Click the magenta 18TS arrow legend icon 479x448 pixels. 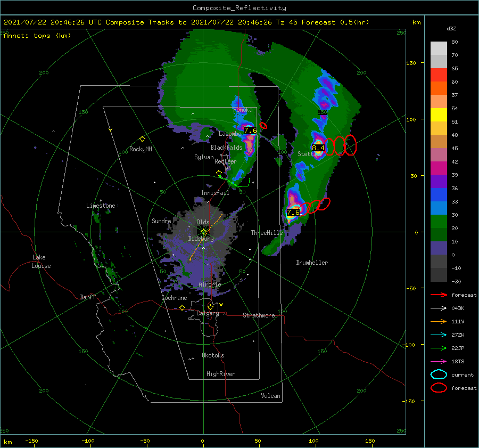click(439, 362)
